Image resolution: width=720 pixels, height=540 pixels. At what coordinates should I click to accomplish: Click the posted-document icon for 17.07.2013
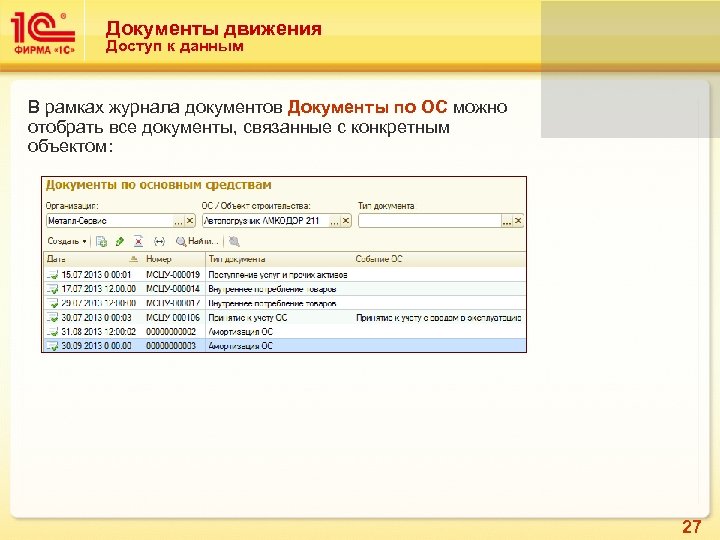point(52,289)
